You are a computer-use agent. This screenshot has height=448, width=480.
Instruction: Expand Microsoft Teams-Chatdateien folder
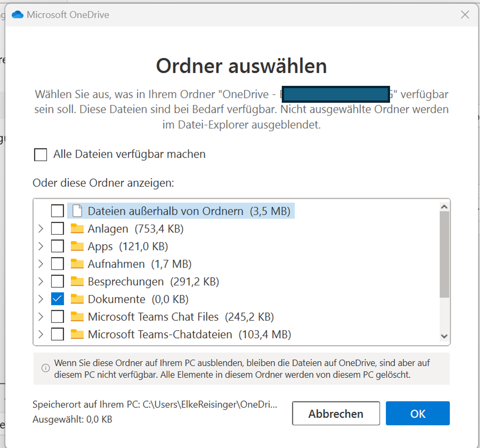click(x=41, y=334)
